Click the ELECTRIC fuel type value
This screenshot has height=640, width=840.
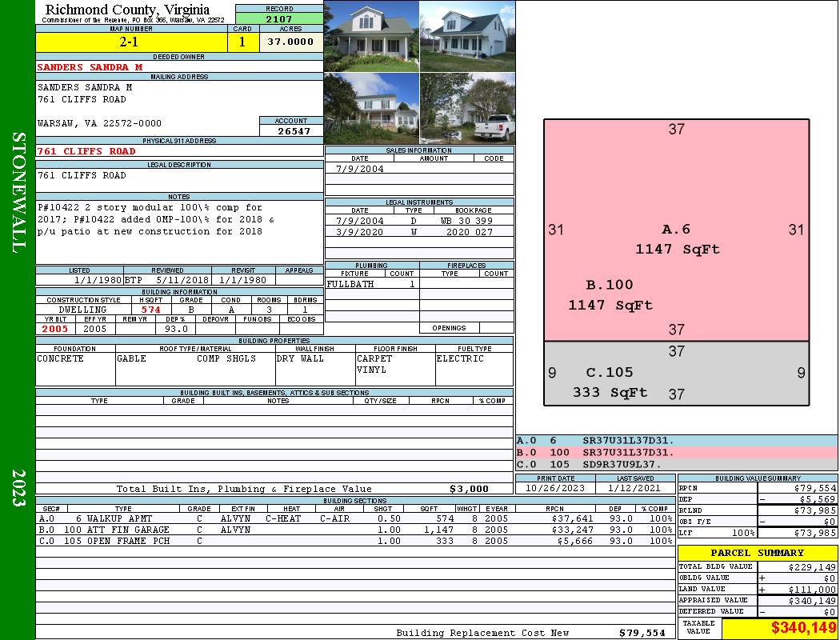click(x=460, y=358)
